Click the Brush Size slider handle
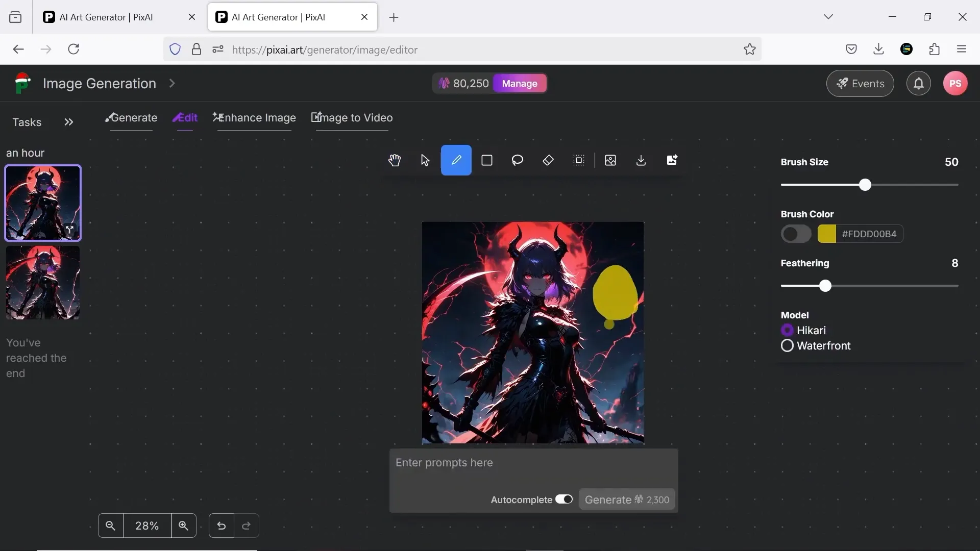980x551 pixels. 865,185
